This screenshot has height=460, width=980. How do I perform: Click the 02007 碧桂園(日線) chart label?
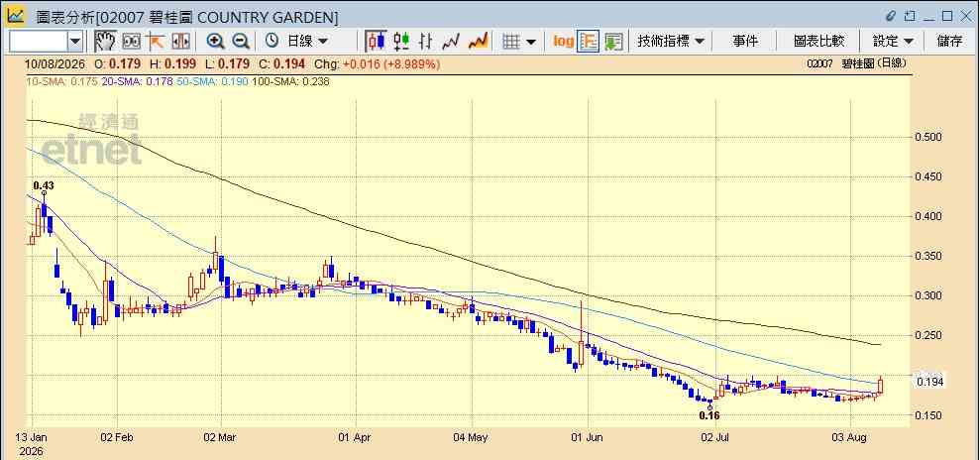pyautogui.click(x=856, y=63)
